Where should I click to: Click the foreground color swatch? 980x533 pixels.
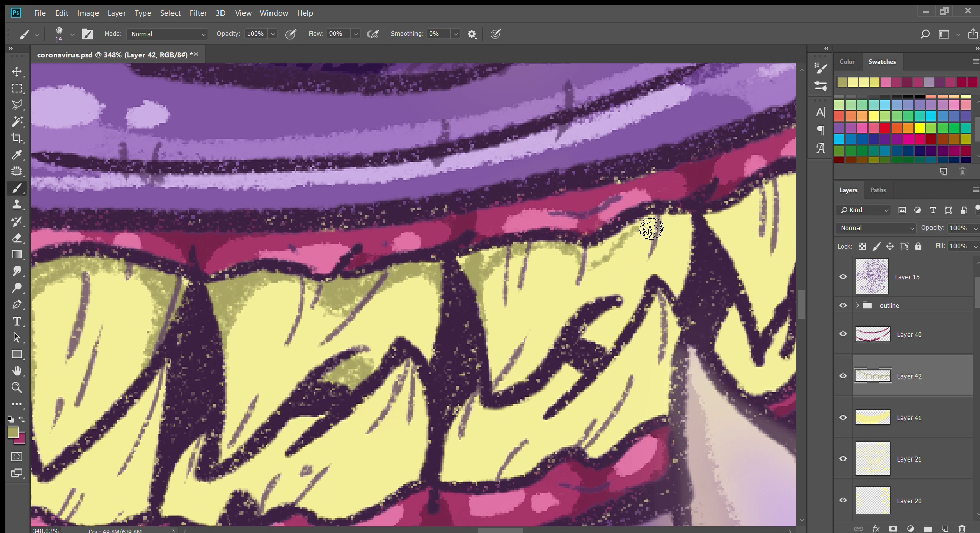(13, 432)
